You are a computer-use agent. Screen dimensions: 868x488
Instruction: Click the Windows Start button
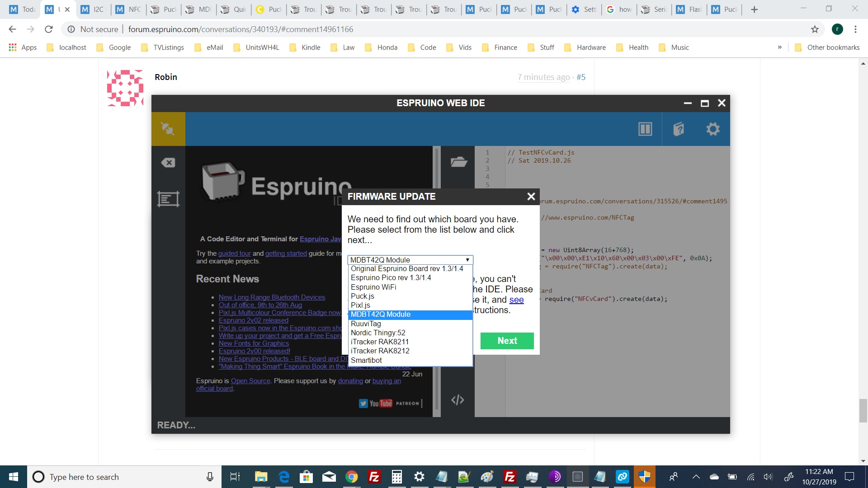14,477
